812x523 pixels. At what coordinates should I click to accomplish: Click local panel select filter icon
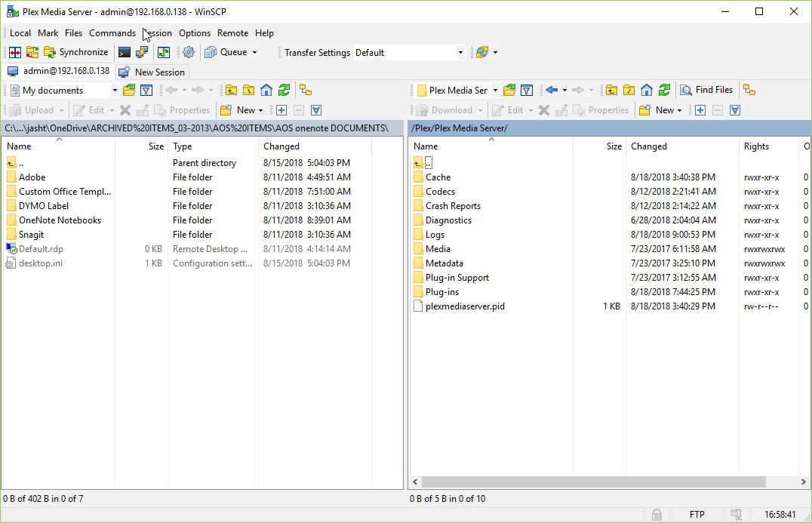pyautogui.click(x=316, y=109)
